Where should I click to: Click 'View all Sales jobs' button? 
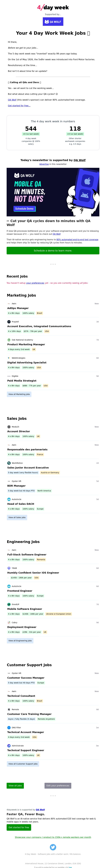17,517
